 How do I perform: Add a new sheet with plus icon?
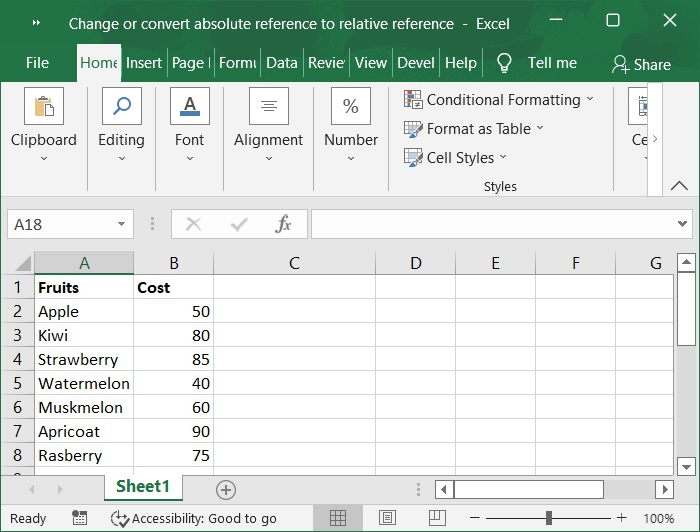click(226, 489)
